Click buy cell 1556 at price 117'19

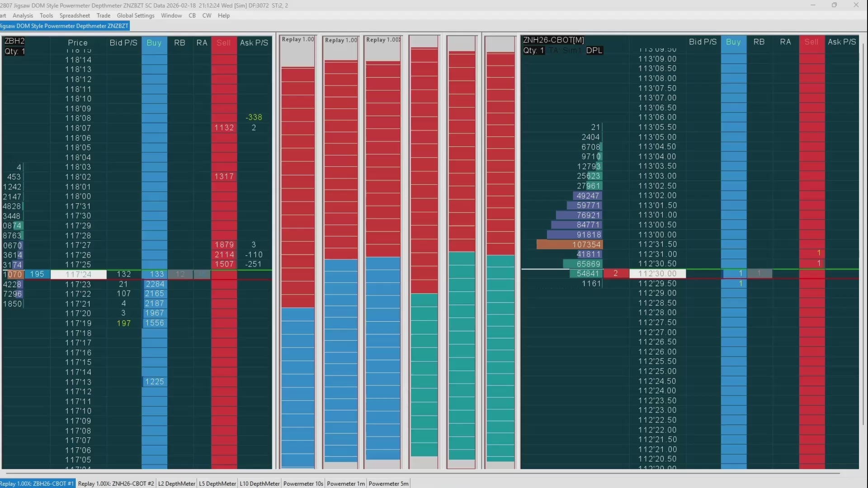point(155,323)
